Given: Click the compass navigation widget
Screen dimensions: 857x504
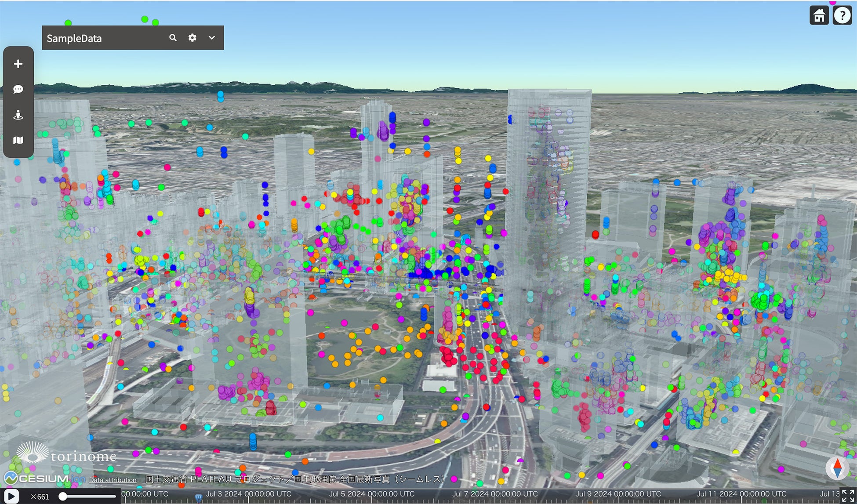Looking at the screenshot, I should coord(837,468).
